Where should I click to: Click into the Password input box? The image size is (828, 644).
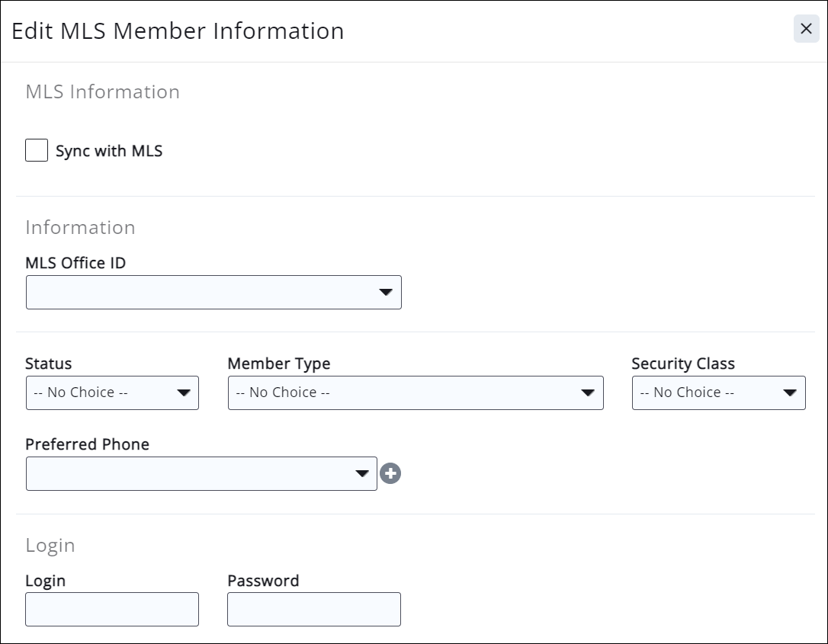click(314, 610)
